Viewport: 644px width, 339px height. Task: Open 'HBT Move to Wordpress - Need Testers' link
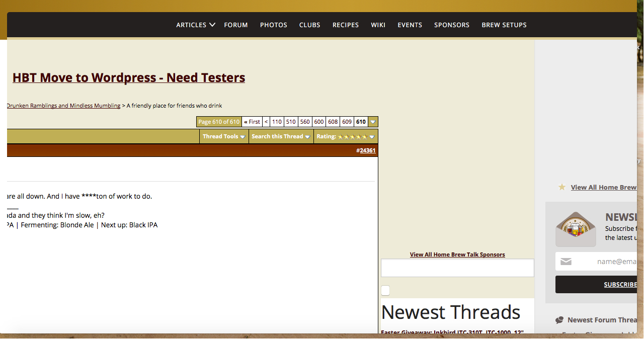coord(129,77)
